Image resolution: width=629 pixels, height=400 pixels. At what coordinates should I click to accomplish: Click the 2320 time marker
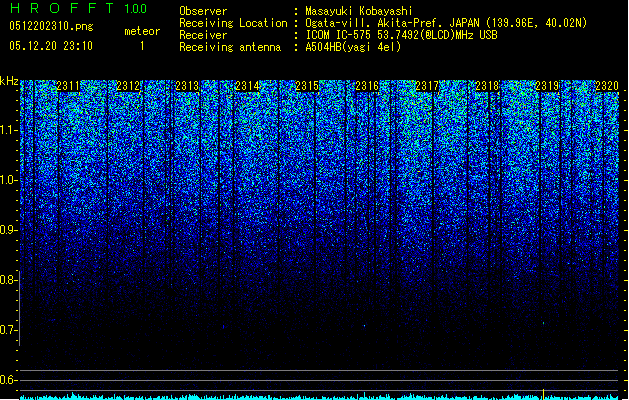[607, 86]
